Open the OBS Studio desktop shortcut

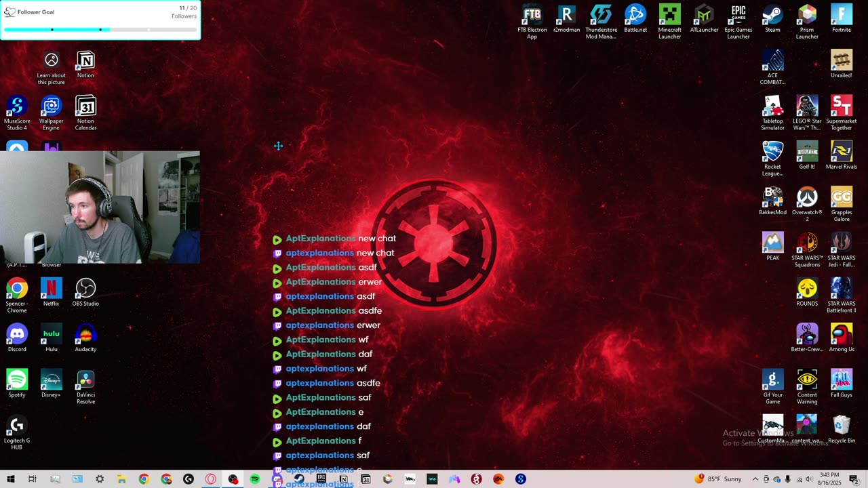(85, 292)
